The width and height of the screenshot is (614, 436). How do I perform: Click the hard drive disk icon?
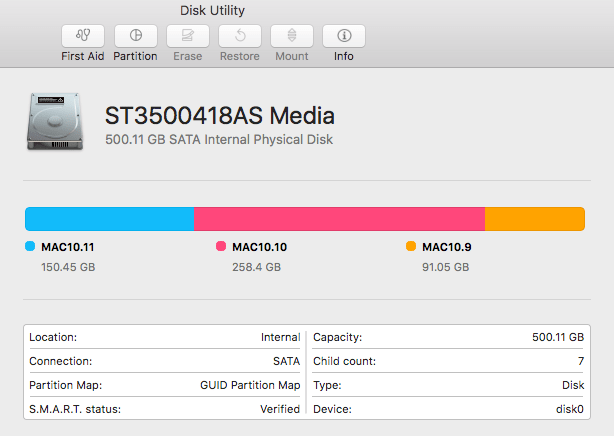[55, 121]
